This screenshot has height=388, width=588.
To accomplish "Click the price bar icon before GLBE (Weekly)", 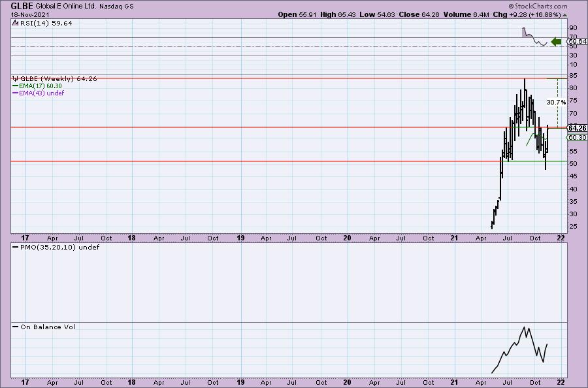I will [16, 78].
